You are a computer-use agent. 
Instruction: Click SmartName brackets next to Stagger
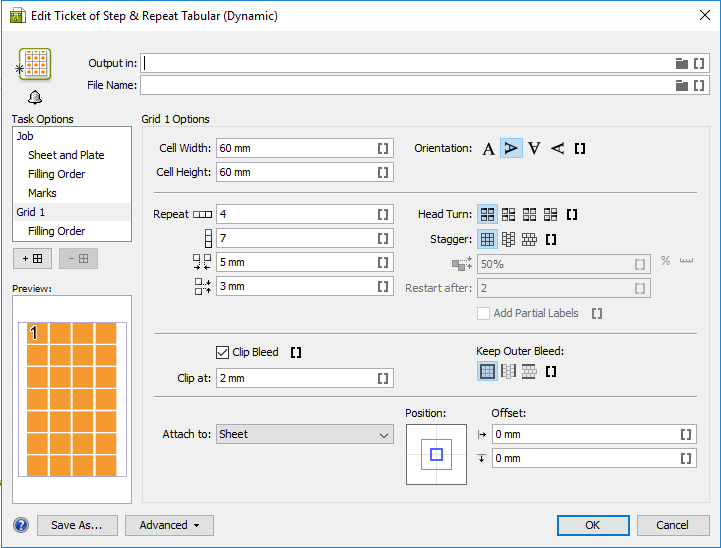(551, 239)
